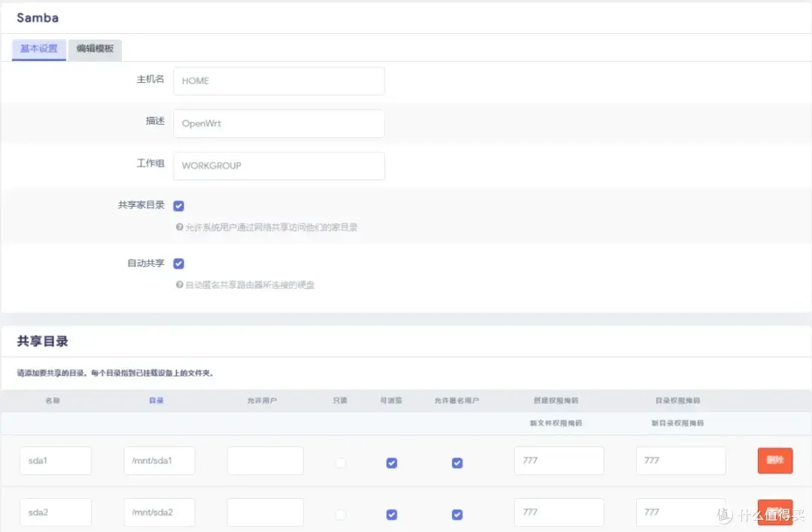Screen dimensions: 812x532
Task: Click the 描述 field with OpenWrt
Action: coord(279,123)
